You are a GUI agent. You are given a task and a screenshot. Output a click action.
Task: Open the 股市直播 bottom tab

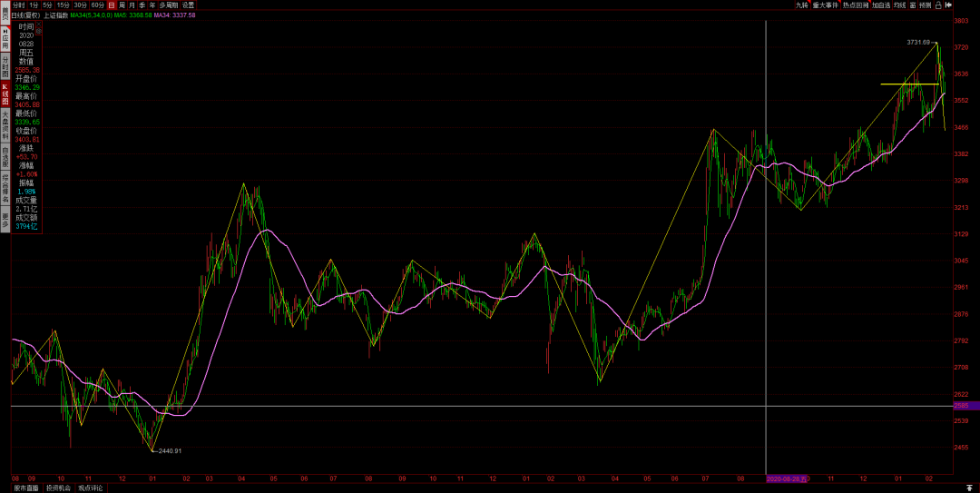[x=25, y=488]
